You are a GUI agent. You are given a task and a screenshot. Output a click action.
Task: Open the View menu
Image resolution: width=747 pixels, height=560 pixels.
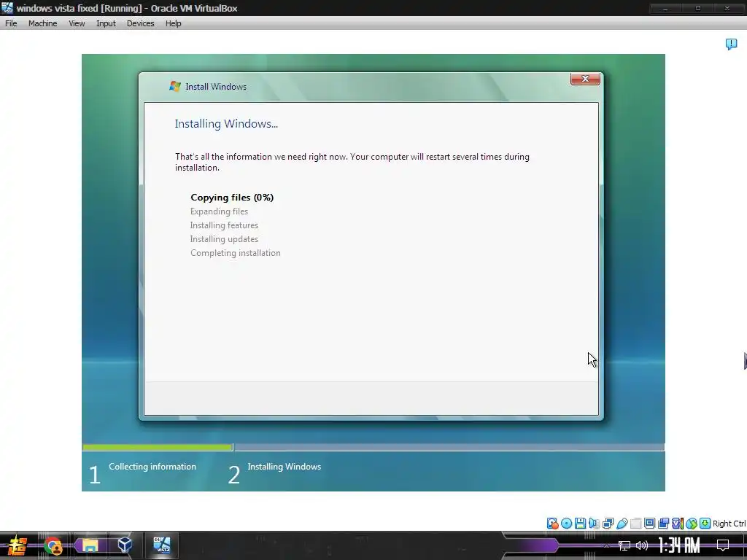click(76, 23)
